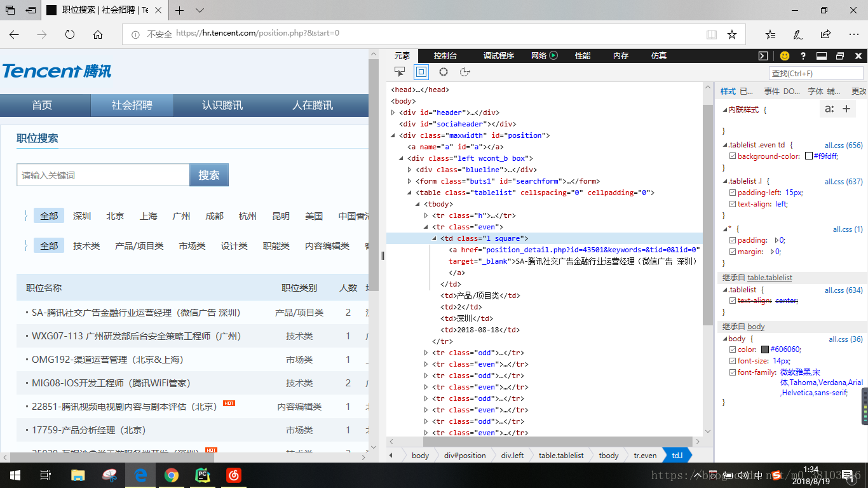Select 社会招聘 in Tencent nav bar

[x=132, y=105]
